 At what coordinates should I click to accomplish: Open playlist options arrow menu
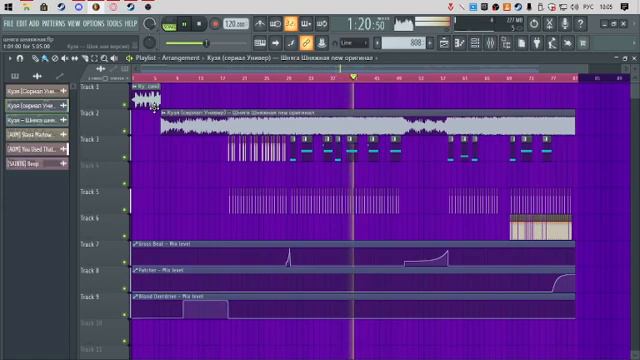tap(10, 58)
